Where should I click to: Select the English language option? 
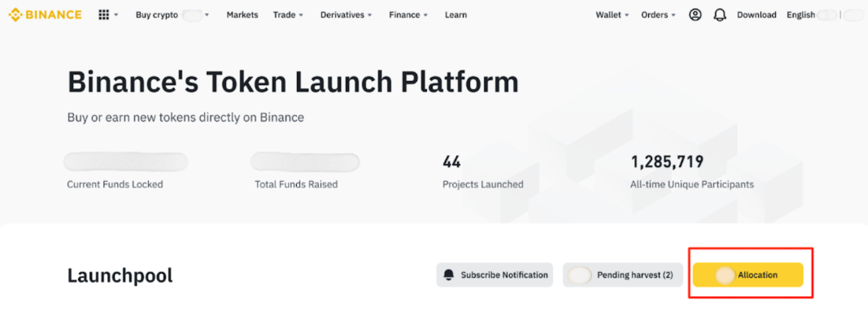[801, 15]
